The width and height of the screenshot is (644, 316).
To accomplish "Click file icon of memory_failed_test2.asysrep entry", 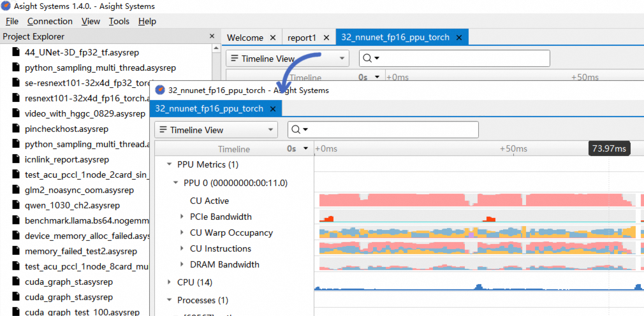I will (x=16, y=251).
